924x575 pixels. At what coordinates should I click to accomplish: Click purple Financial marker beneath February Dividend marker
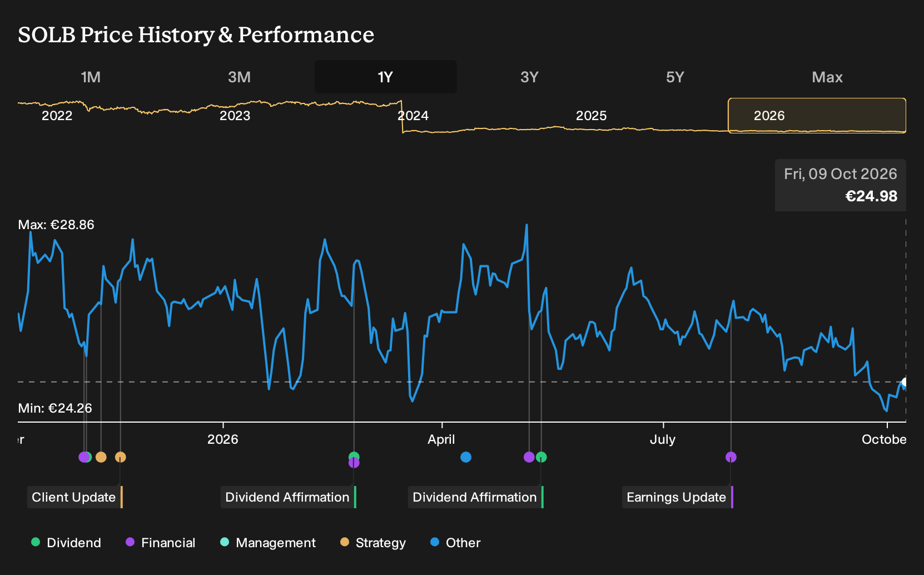tap(354, 463)
